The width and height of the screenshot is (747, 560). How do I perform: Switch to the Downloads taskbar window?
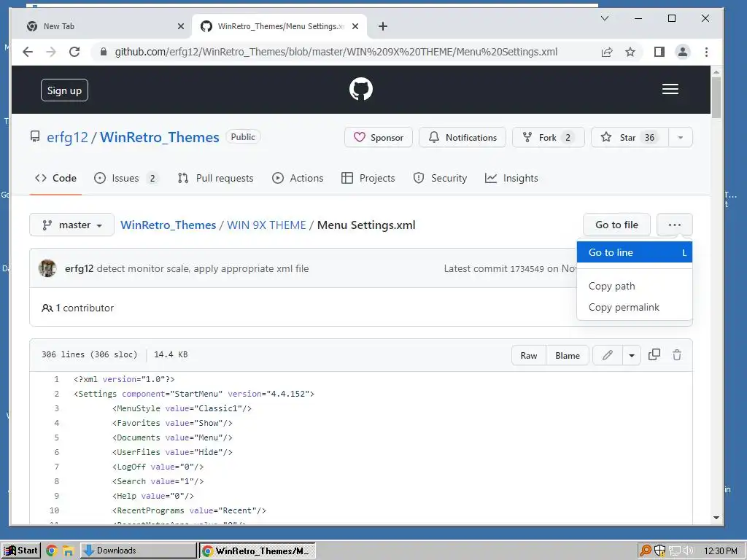[138, 551]
